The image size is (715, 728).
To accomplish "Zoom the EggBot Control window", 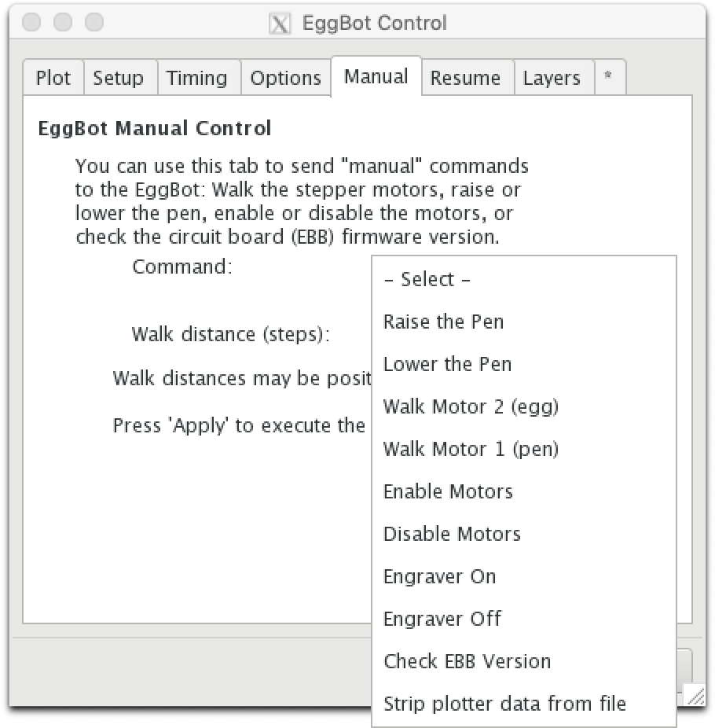I will (94, 22).
